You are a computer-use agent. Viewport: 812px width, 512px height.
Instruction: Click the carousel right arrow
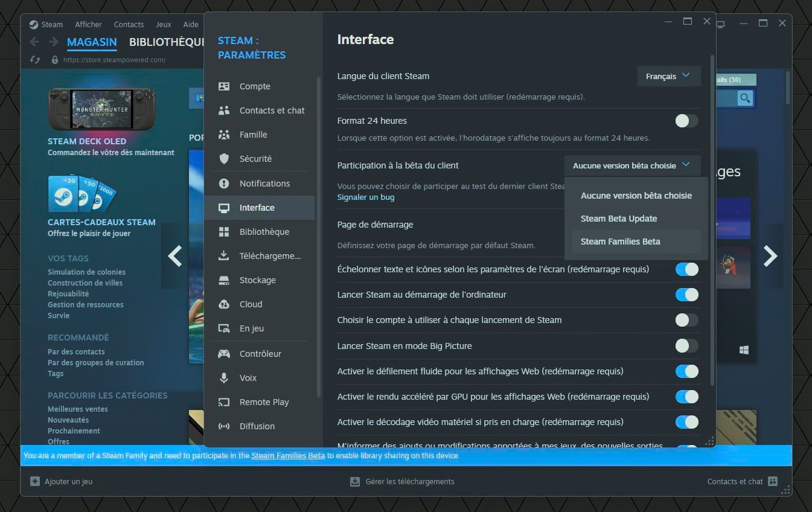pyautogui.click(x=770, y=256)
